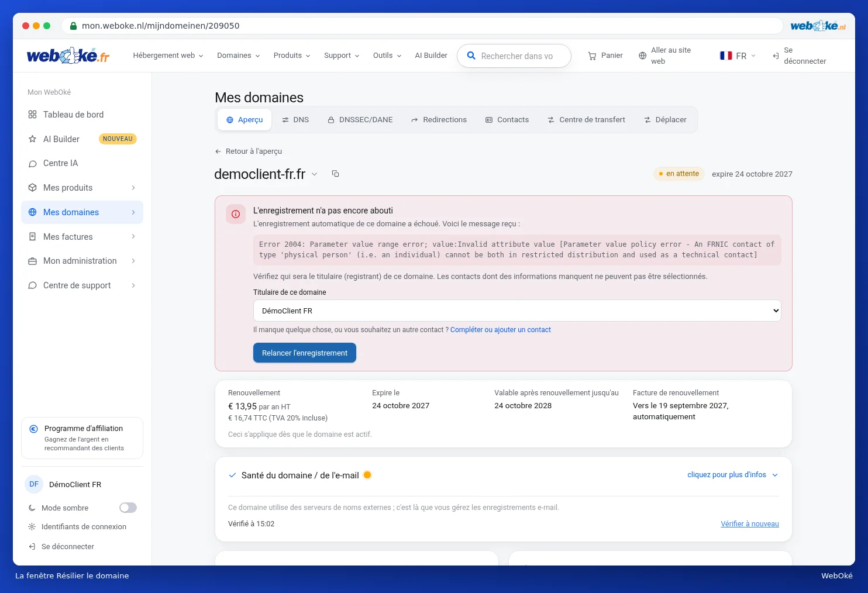Click the Mes produits box icon
This screenshot has height=593, width=868.
[x=32, y=188]
